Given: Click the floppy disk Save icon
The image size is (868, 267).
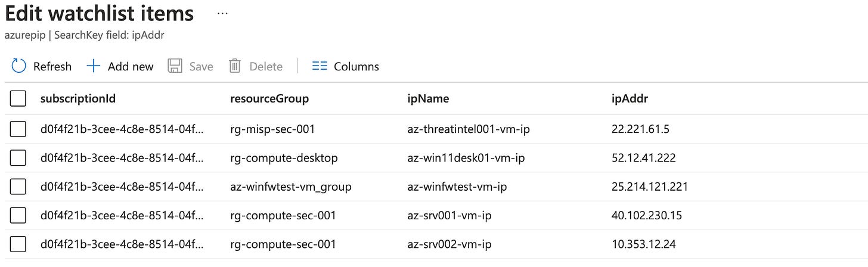Looking at the screenshot, I should pyautogui.click(x=175, y=66).
